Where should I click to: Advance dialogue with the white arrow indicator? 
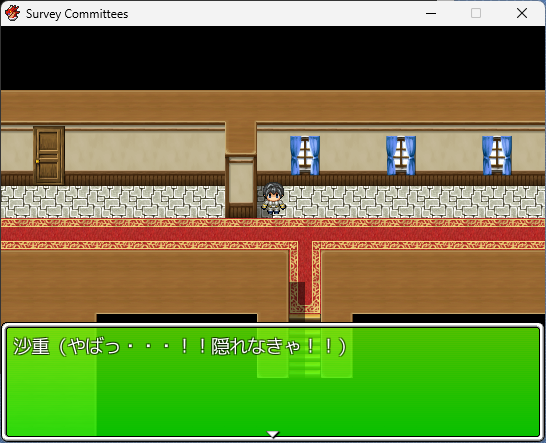pyautogui.click(x=273, y=434)
